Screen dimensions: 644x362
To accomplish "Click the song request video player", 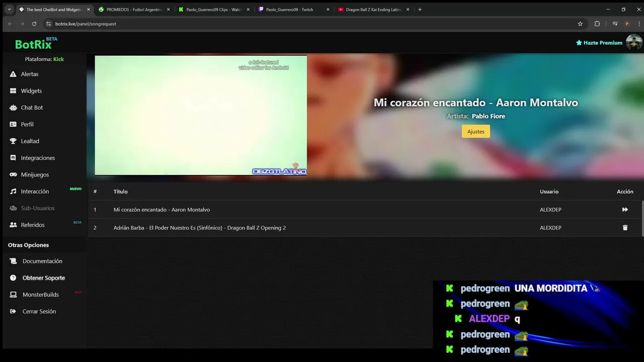I will [201, 115].
